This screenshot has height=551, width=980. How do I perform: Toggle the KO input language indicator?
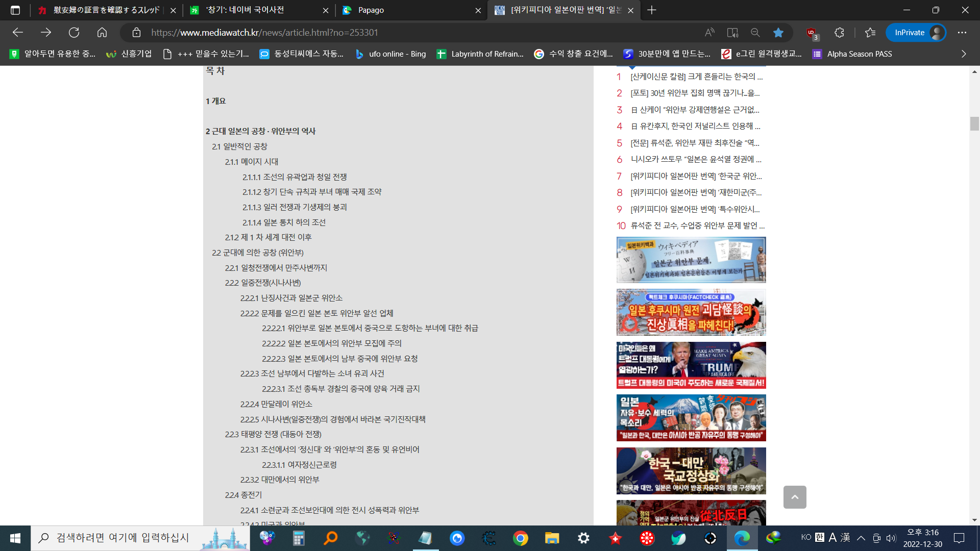(x=806, y=537)
